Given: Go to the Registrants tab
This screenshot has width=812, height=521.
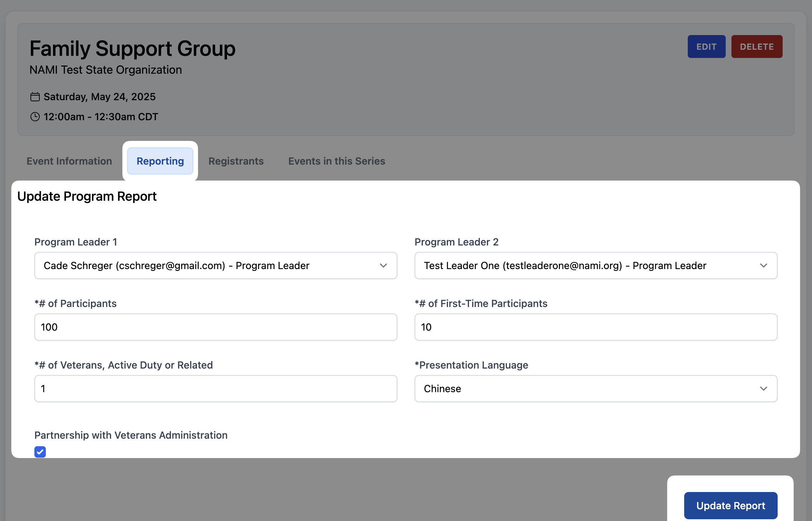Looking at the screenshot, I should tap(236, 161).
